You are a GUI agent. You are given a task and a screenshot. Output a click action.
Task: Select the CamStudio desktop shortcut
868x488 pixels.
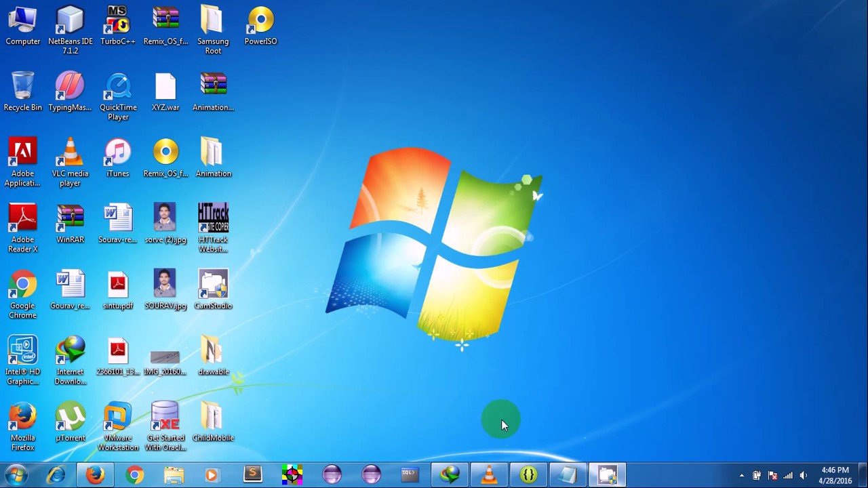pyautogui.click(x=213, y=291)
